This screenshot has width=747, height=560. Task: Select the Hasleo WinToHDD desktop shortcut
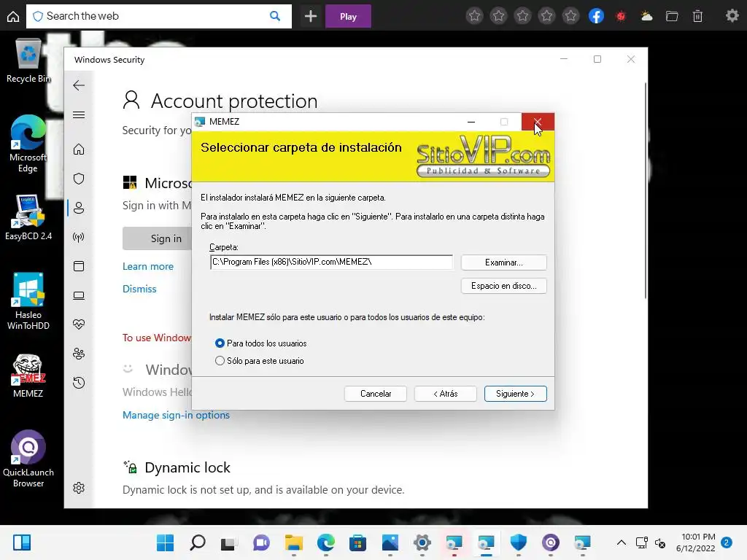pos(28,301)
